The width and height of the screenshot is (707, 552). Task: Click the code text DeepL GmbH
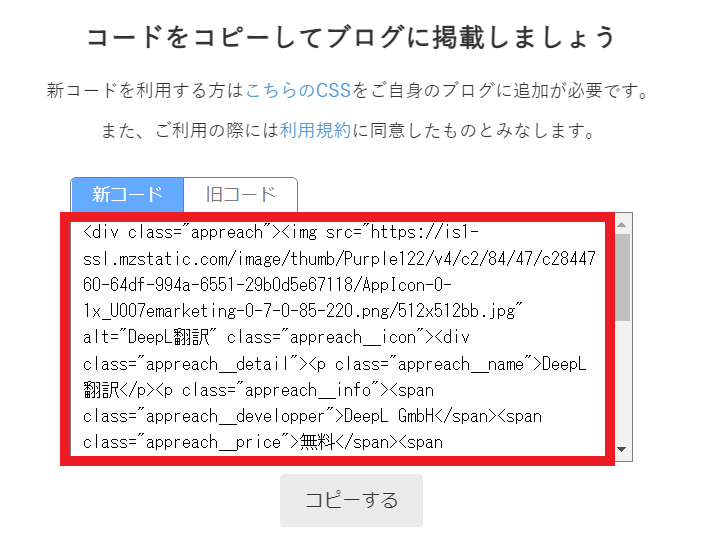[x=388, y=416]
